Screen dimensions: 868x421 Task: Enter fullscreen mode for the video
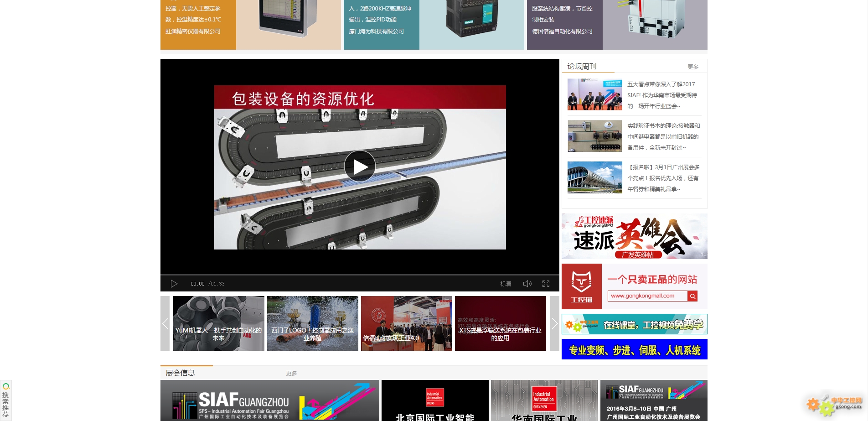pyautogui.click(x=546, y=284)
